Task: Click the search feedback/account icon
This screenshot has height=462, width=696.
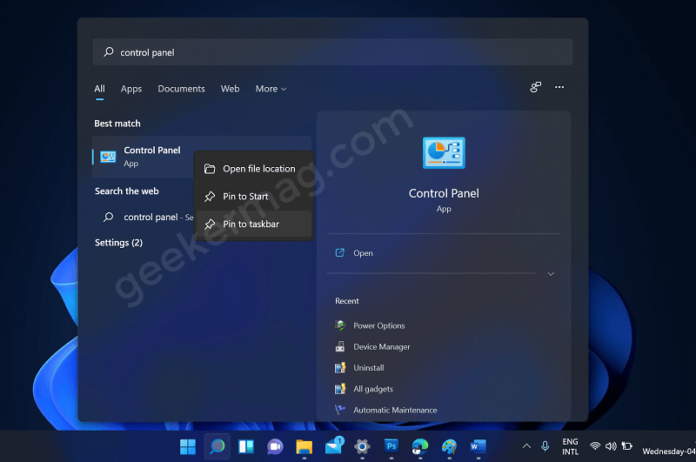Action: (536, 87)
